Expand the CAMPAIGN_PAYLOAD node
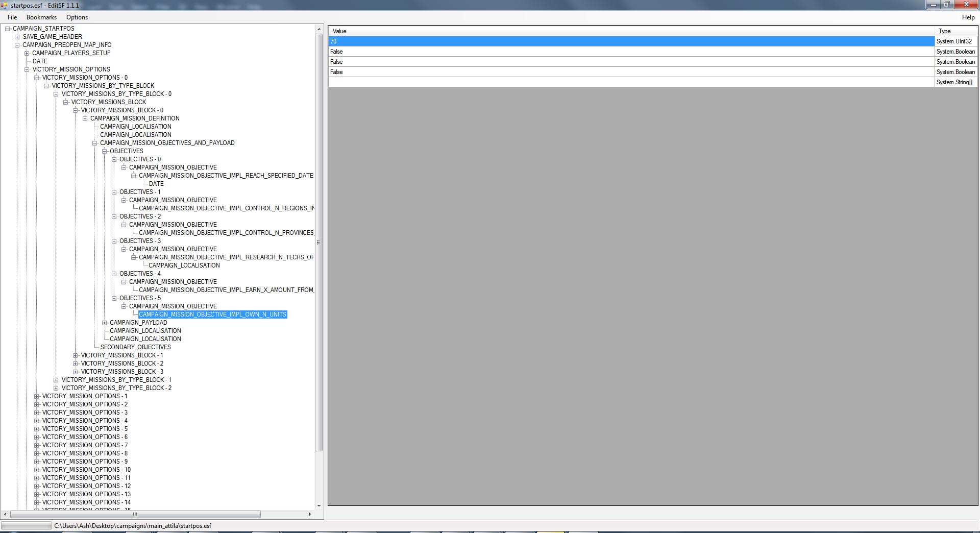980x533 pixels. 105,323
